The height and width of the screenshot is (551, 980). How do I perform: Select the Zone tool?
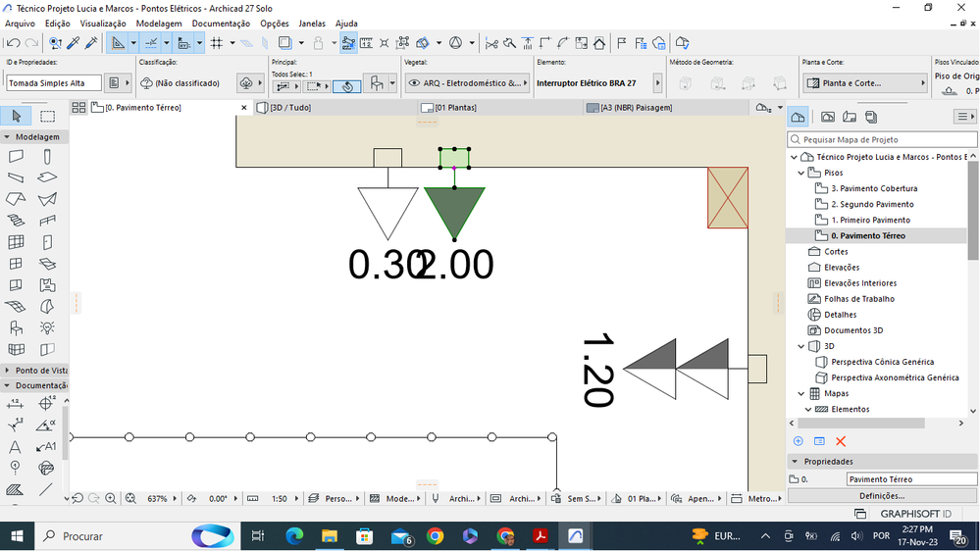(47, 285)
